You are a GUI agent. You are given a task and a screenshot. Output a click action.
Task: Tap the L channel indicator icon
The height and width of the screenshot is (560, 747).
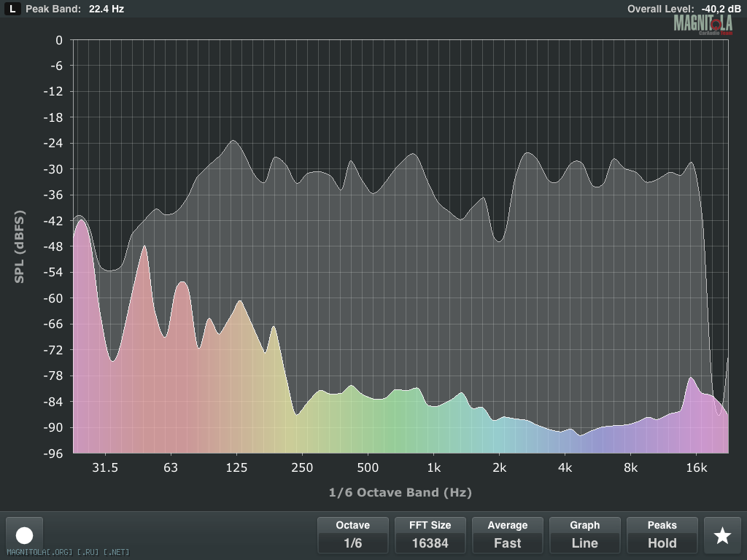click(x=12, y=9)
